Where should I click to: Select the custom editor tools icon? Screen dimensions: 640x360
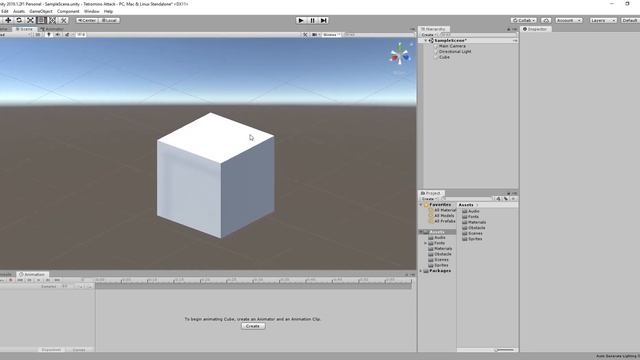click(63, 20)
